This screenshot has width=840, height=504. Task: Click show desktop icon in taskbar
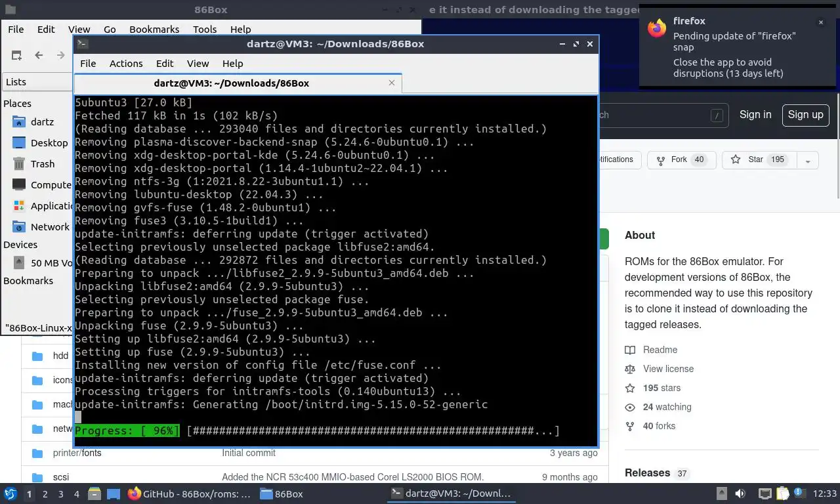pyautogui.click(x=114, y=493)
